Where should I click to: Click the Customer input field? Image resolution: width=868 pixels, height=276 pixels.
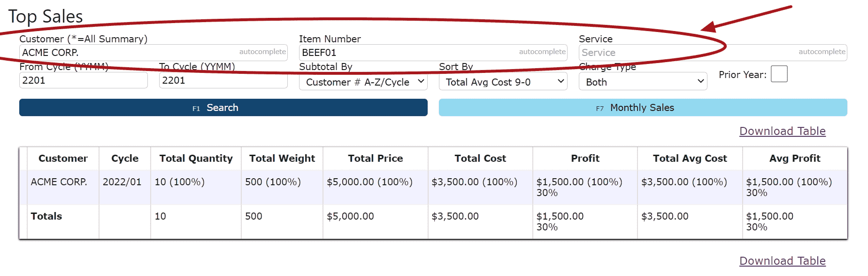(x=127, y=53)
